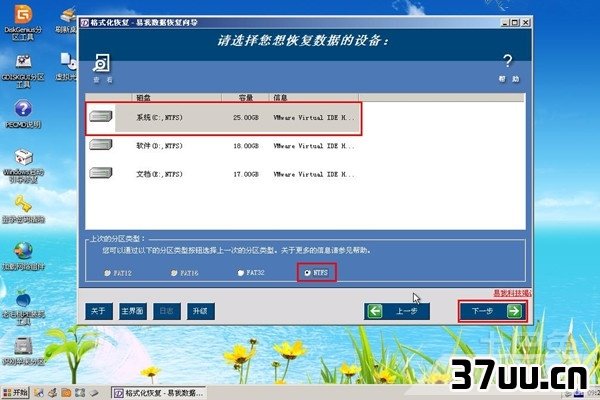This screenshot has height=400, width=600.
Task: Click the 关于 (About) button
Action: pos(99,311)
